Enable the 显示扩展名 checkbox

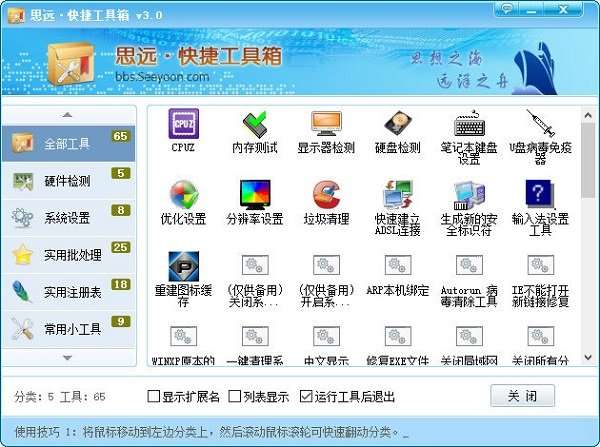pos(153,396)
